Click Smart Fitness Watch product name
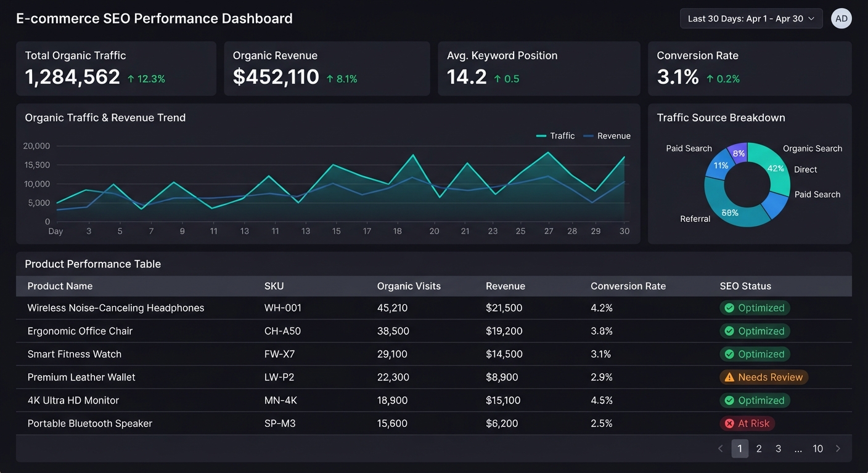This screenshot has width=868, height=473. [x=75, y=354]
